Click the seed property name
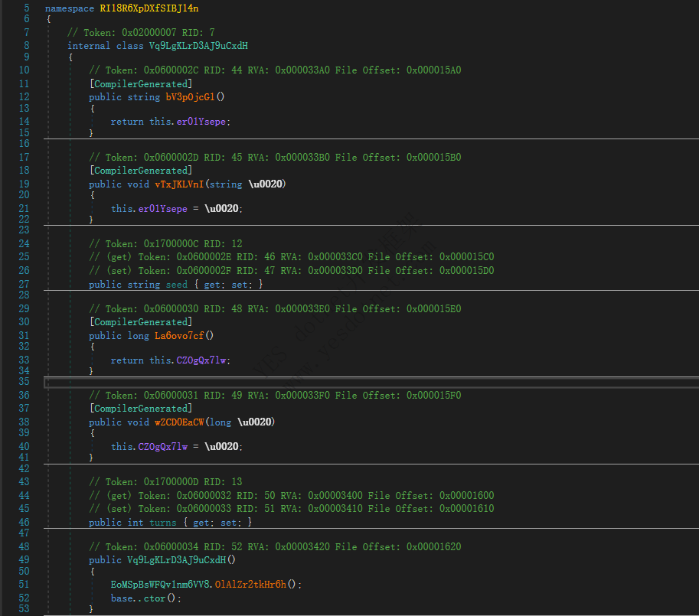699x616 pixels. pos(176,284)
